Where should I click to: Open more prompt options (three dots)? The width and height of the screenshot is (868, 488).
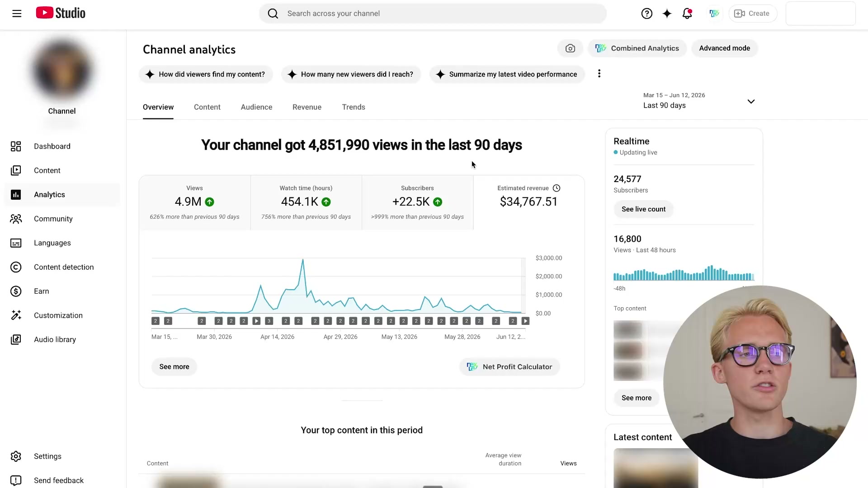click(599, 74)
